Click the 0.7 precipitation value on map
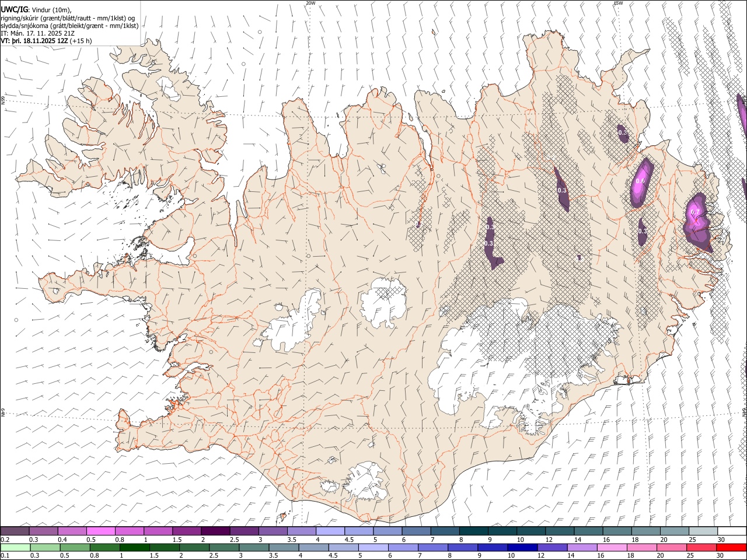The height and width of the screenshot is (560, 747). tap(695, 213)
